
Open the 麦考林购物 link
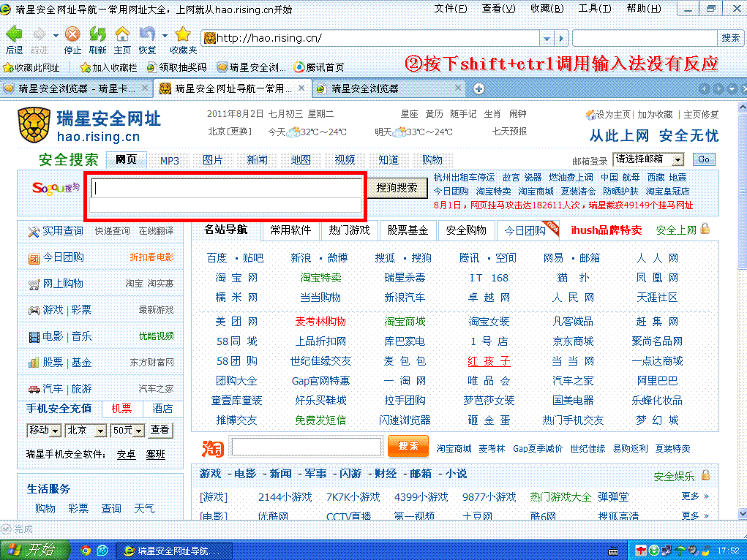pyautogui.click(x=320, y=322)
